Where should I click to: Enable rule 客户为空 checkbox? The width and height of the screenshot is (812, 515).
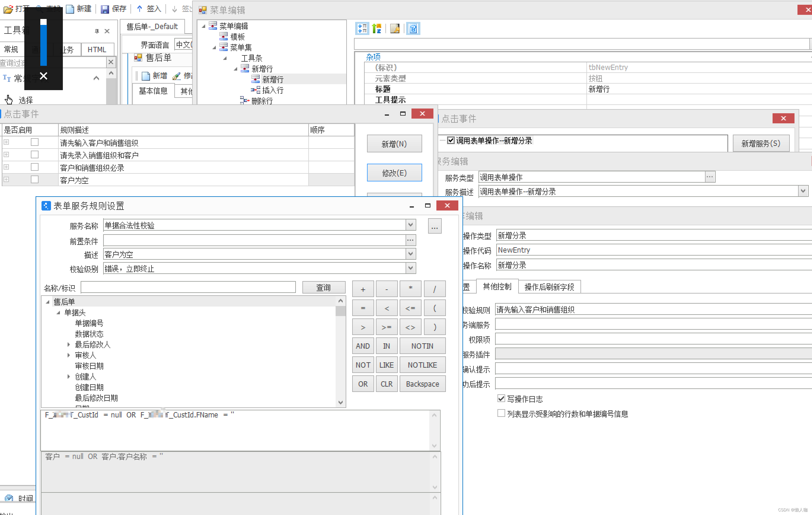(34, 179)
